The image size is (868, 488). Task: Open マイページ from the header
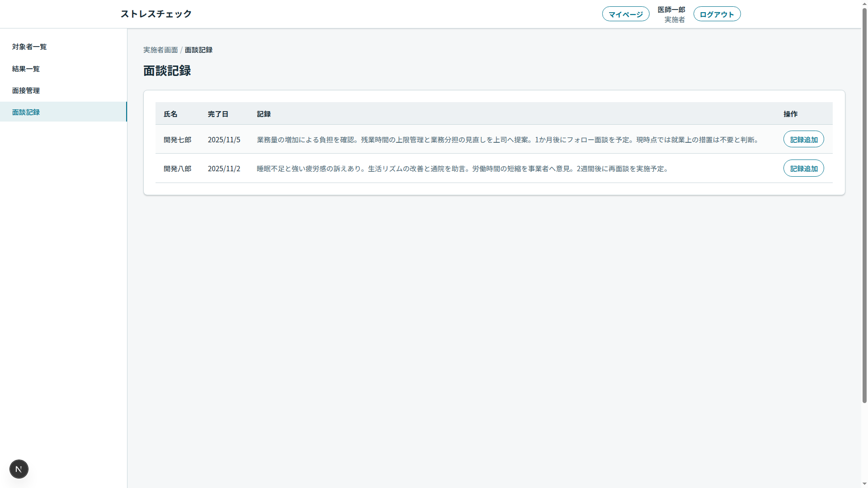point(626,14)
